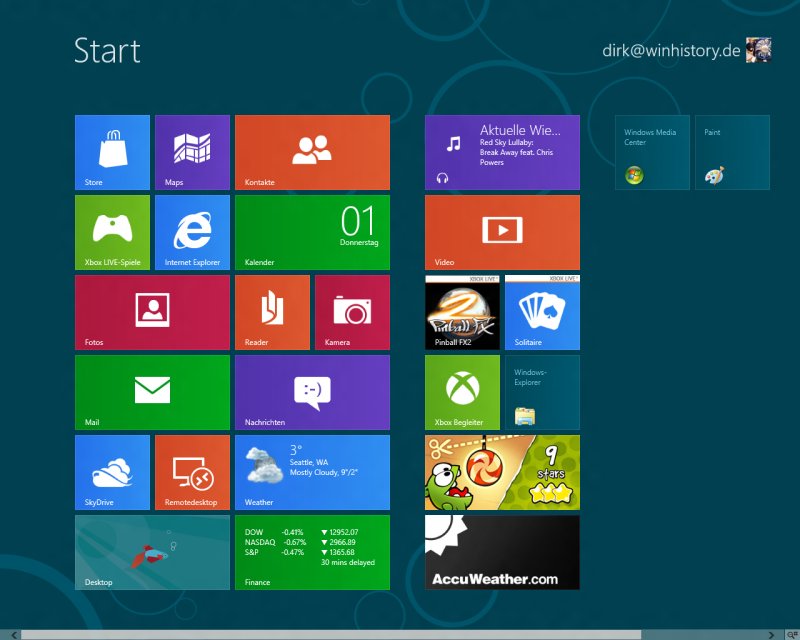800x640 pixels.
Task: Start the Pinball FX2 game tile
Action: pos(462,312)
